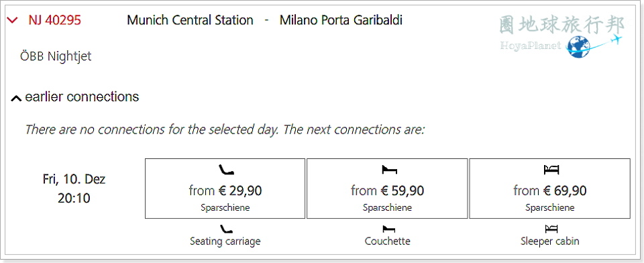This screenshot has height=263, width=644.
Task: Click the Munich Central Station route text
Action: [190, 20]
